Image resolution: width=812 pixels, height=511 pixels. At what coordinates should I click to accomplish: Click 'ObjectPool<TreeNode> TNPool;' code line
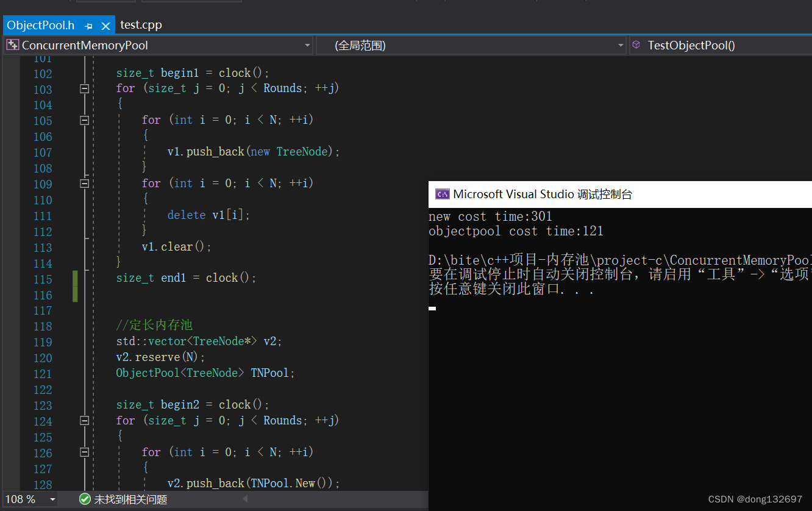click(x=205, y=373)
